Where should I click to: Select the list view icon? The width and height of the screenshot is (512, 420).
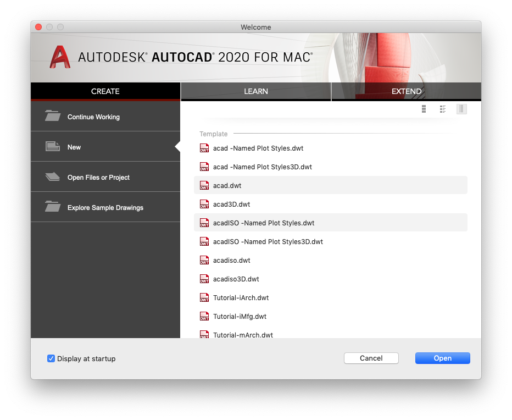461,109
